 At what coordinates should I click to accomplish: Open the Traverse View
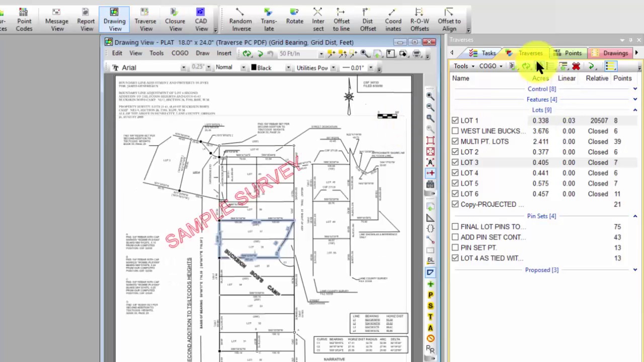[145, 20]
